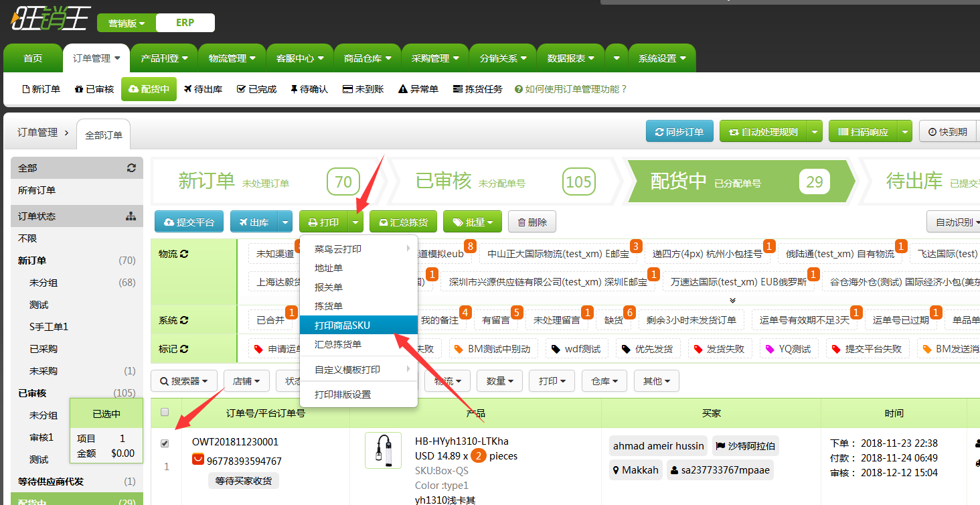
Task: Open the 打印 split dropdown arrow
Action: point(356,222)
